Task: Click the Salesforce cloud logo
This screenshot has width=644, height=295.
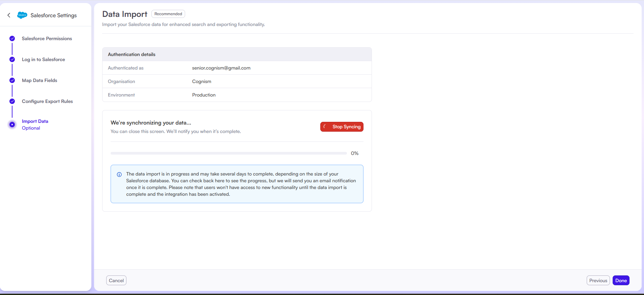Action: [22, 15]
